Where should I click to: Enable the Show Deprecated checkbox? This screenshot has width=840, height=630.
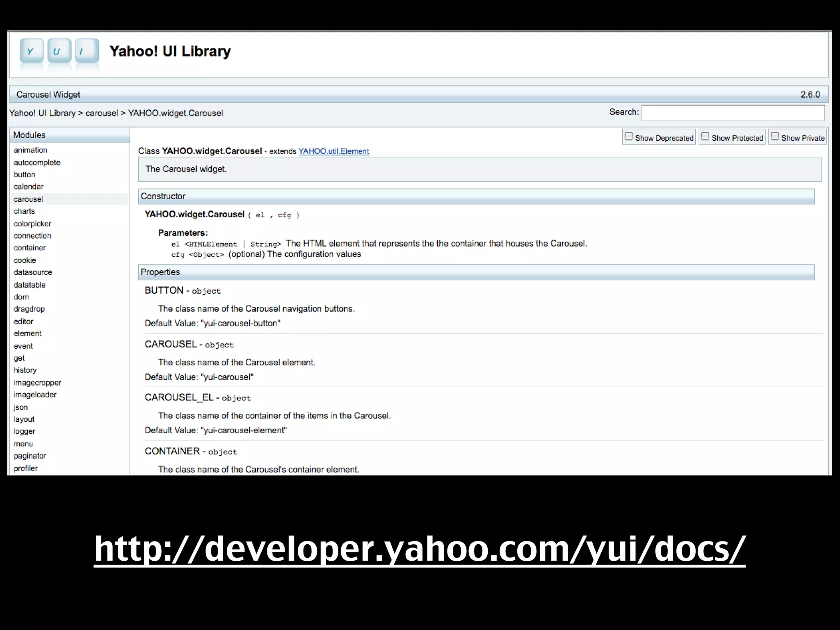coord(628,136)
